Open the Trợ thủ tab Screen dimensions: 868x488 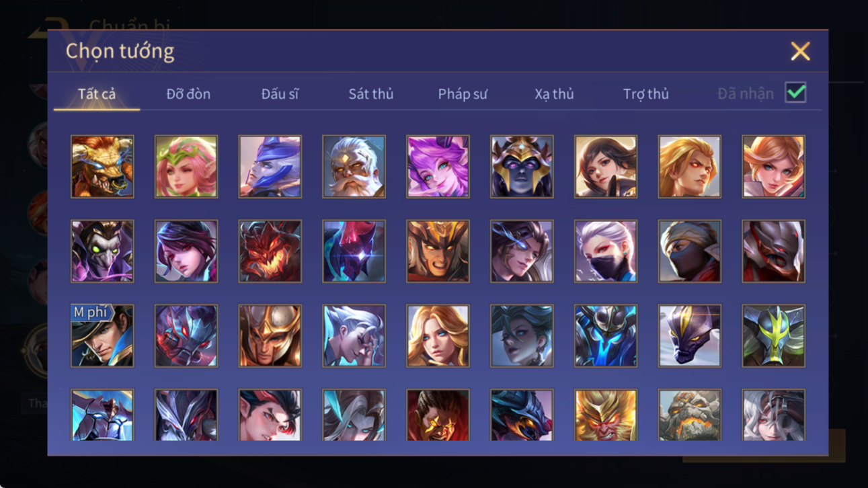pos(645,94)
